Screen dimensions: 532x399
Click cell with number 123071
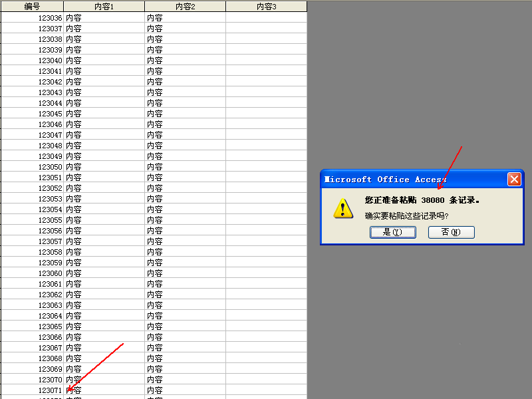click(x=32, y=390)
